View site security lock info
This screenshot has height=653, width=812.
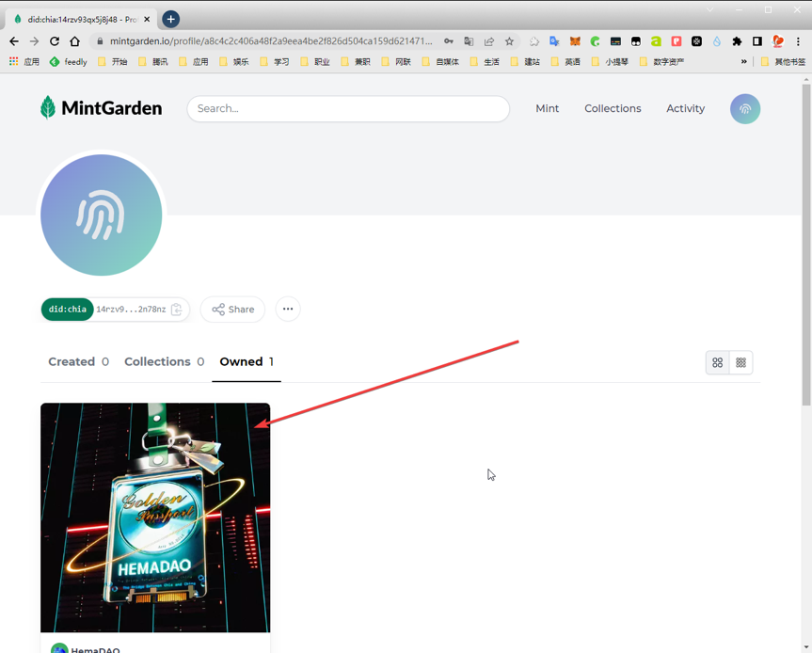pos(100,41)
